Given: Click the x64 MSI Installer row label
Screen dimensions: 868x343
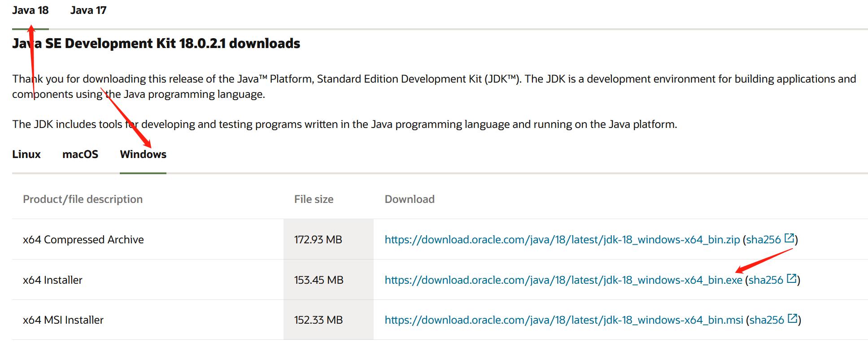Looking at the screenshot, I should pyautogui.click(x=63, y=320).
